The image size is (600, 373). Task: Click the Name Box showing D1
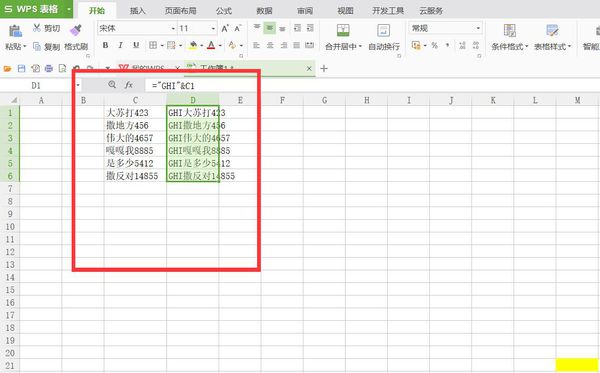tap(36, 85)
